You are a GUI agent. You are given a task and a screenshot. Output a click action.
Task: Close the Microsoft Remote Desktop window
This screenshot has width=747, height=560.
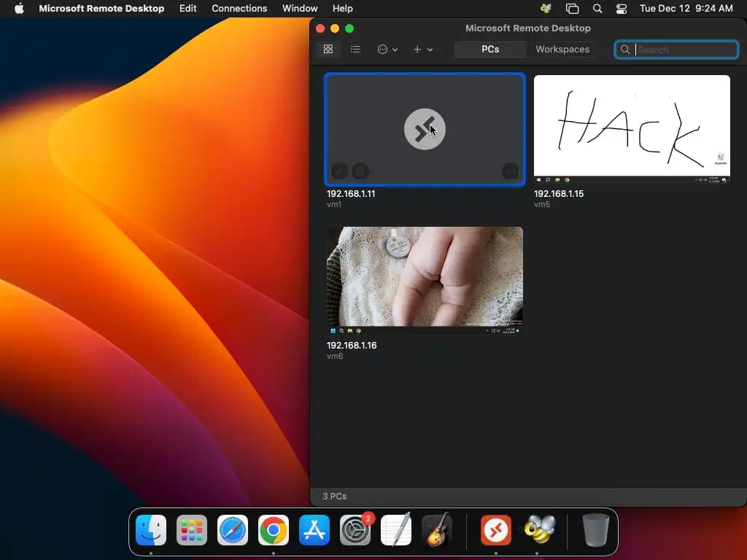click(x=320, y=28)
